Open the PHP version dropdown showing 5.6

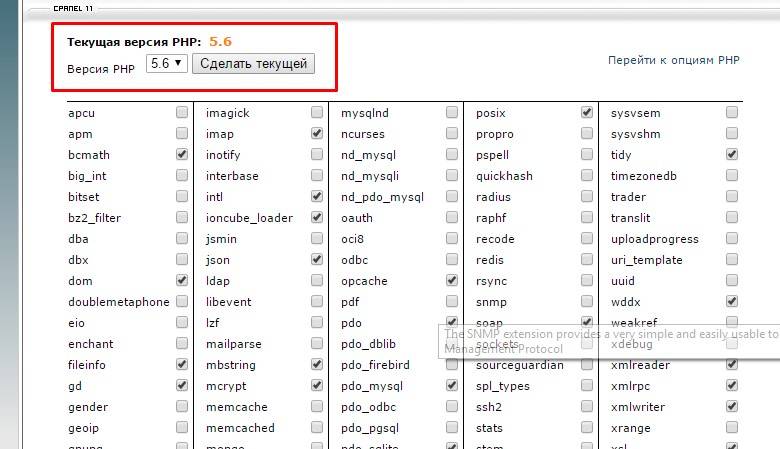coord(167,64)
